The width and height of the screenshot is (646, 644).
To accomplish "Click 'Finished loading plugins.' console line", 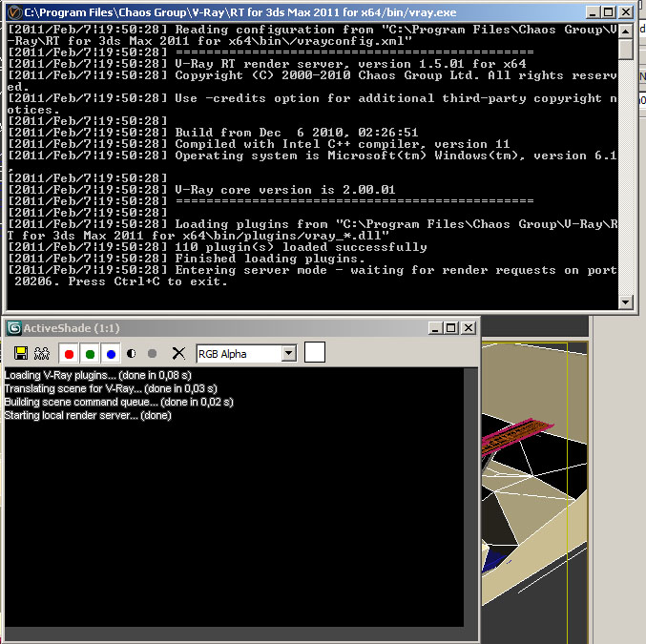I will pyautogui.click(x=270, y=259).
